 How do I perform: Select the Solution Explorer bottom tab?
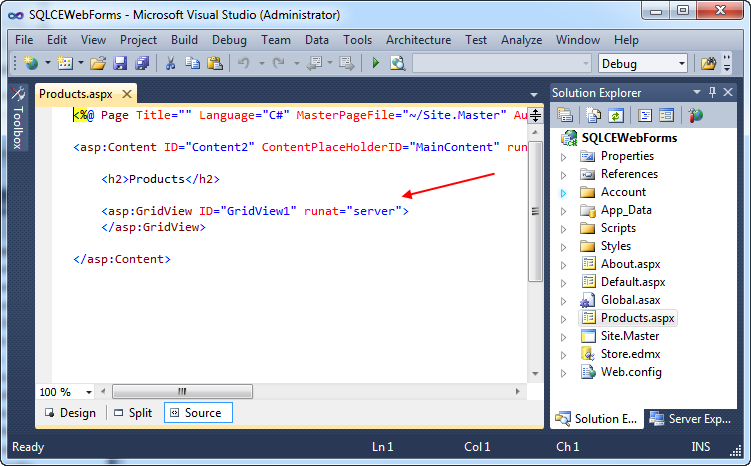tap(597, 419)
